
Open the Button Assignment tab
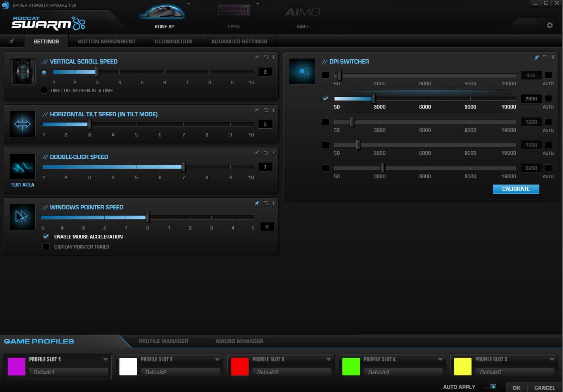click(x=107, y=41)
